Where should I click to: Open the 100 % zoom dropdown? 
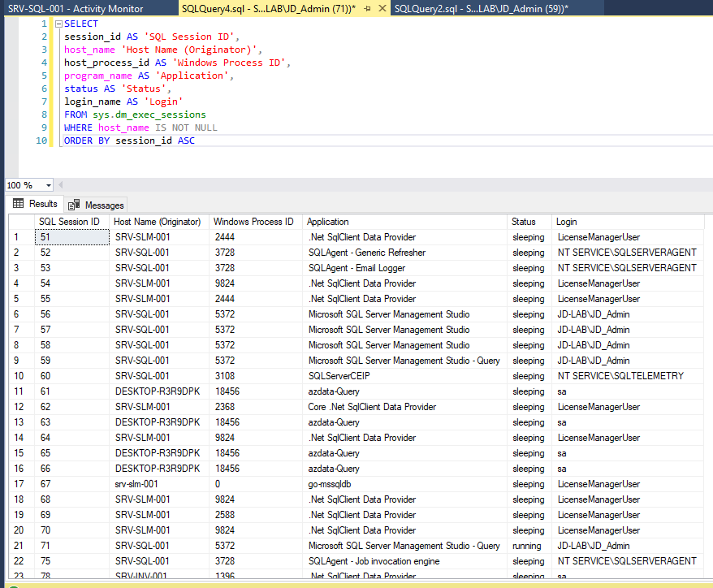tap(49, 185)
